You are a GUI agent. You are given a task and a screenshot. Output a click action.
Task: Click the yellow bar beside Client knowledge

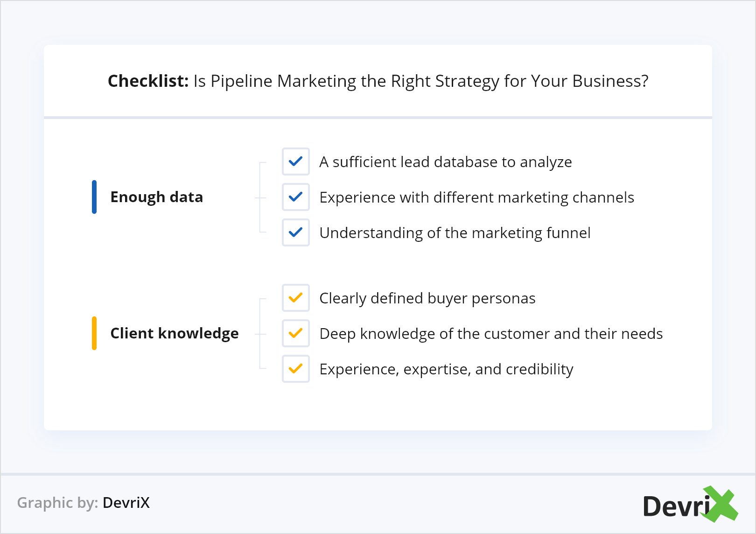click(94, 333)
